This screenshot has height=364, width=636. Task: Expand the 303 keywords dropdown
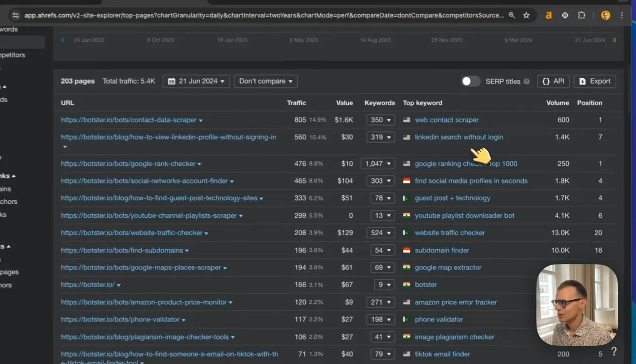coord(381,181)
